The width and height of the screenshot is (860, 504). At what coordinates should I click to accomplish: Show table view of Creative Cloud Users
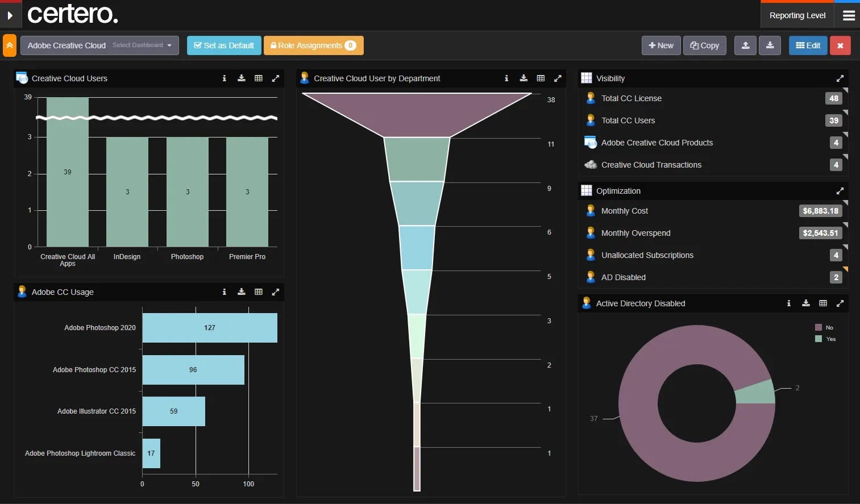pyautogui.click(x=259, y=78)
